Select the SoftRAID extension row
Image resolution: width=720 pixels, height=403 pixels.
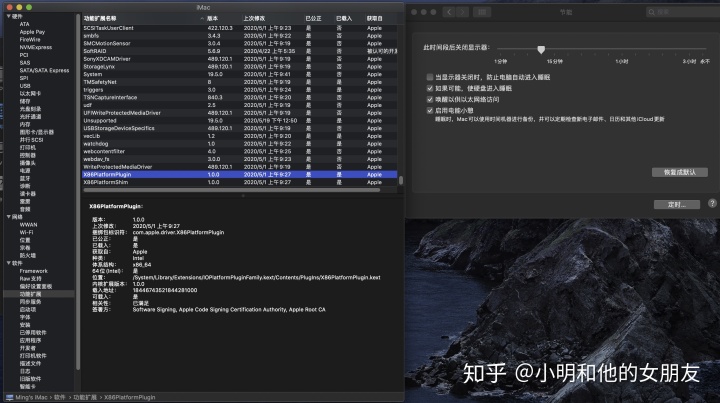pyautogui.click(x=240, y=51)
